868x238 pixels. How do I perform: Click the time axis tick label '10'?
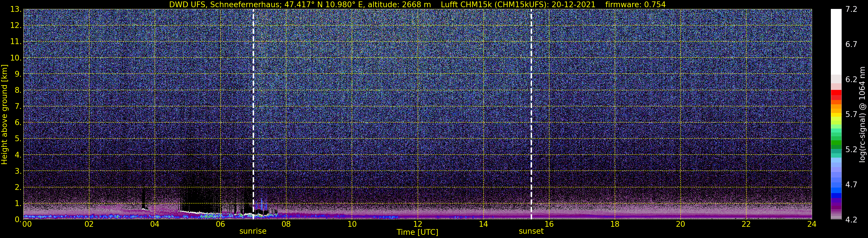352,224
